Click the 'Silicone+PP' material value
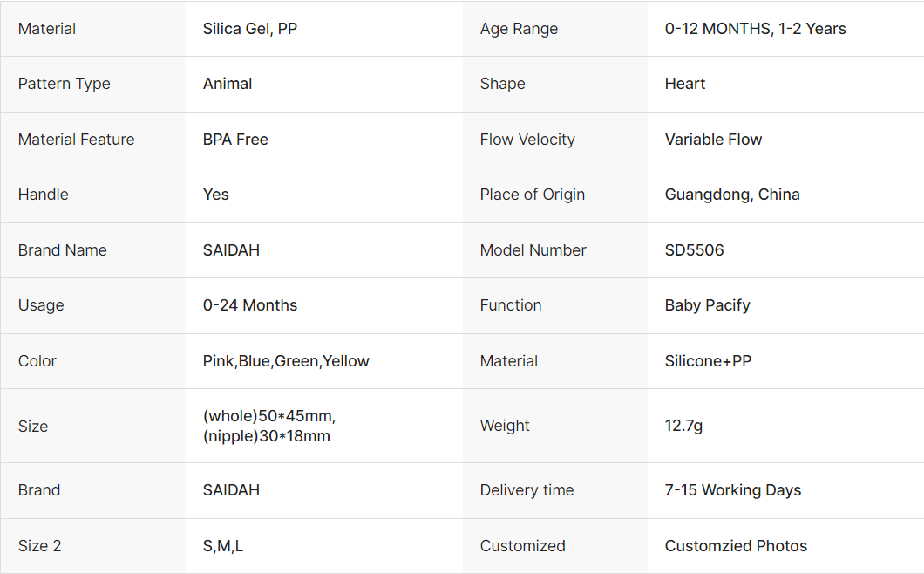This screenshot has width=924, height=574. click(x=708, y=361)
